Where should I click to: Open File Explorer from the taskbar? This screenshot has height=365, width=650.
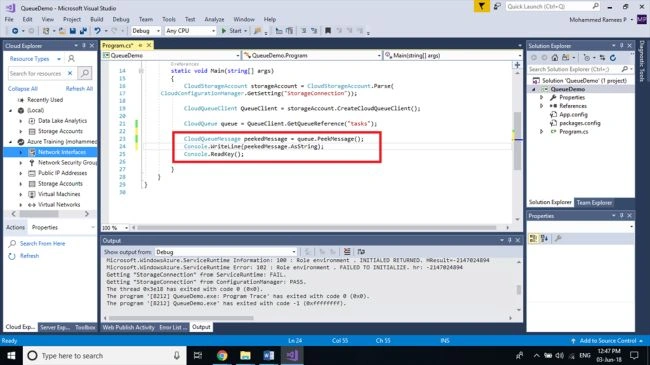[245, 355]
